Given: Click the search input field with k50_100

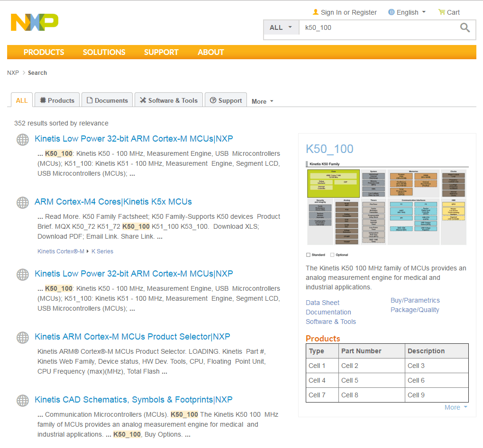Looking at the screenshot, I should pyautogui.click(x=379, y=27).
